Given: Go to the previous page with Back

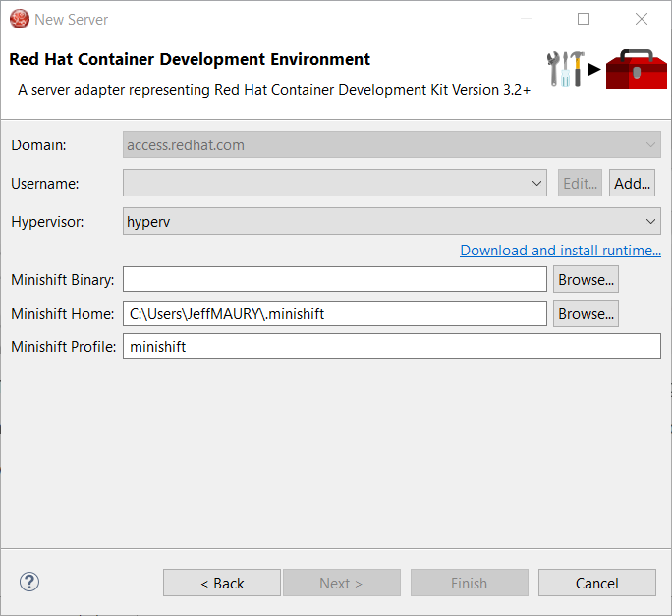Looking at the screenshot, I should tap(222, 583).
